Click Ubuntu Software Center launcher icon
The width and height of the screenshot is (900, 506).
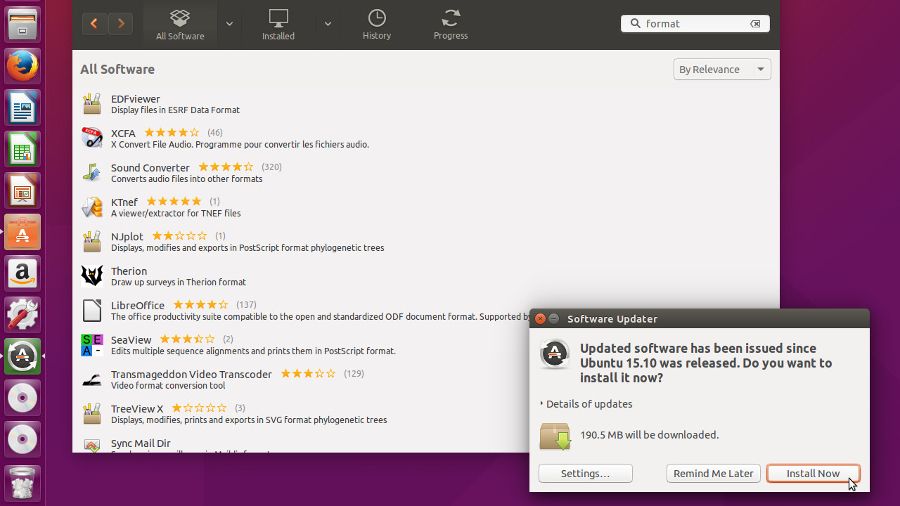pyautogui.click(x=22, y=232)
